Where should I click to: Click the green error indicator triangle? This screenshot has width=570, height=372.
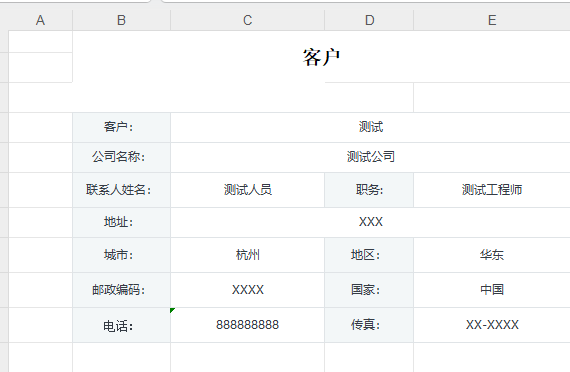(172, 310)
